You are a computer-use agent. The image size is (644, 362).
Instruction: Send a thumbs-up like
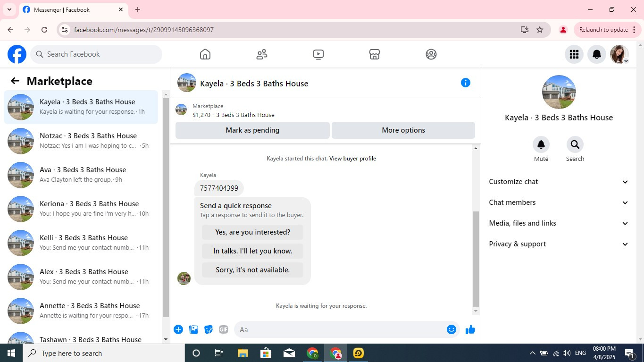pos(470,329)
